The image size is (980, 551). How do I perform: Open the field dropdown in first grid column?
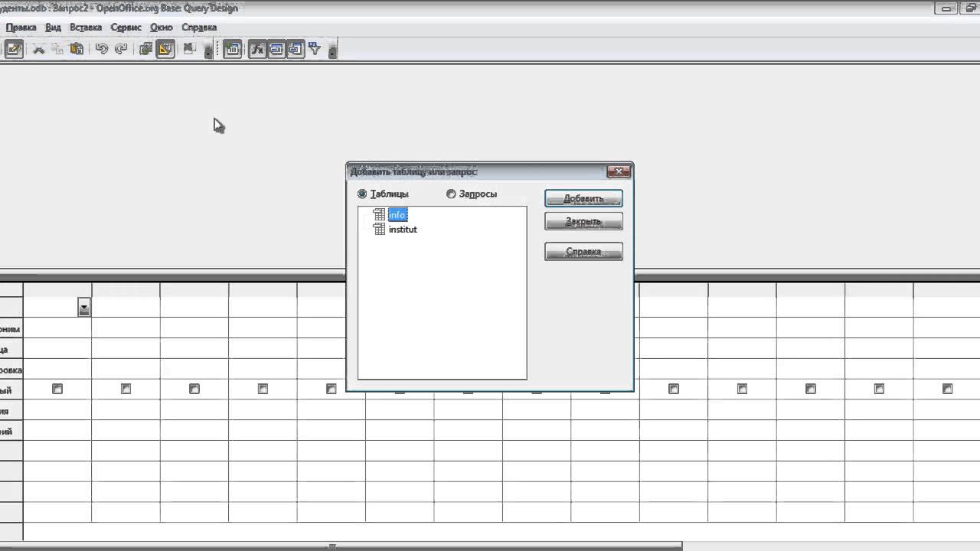84,308
